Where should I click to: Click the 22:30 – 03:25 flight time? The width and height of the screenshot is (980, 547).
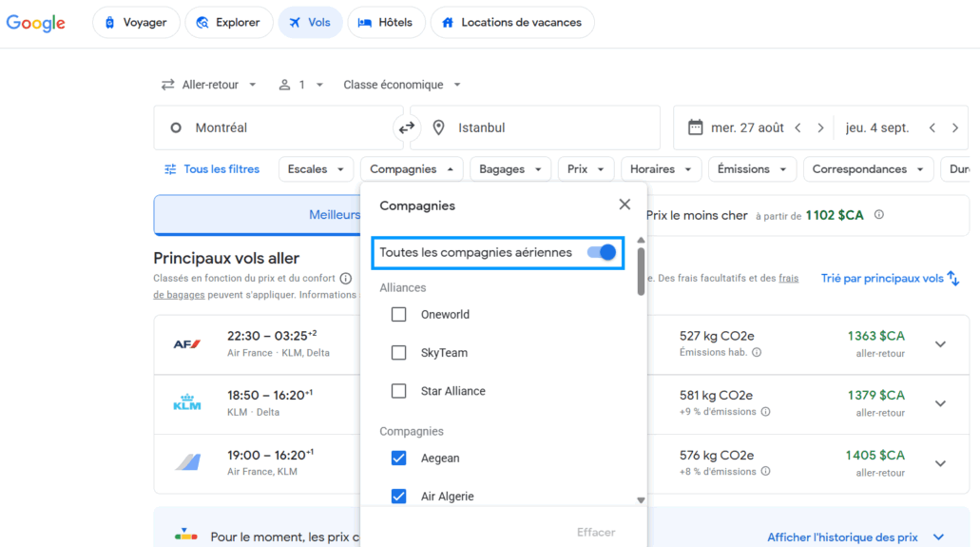[x=272, y=336]
